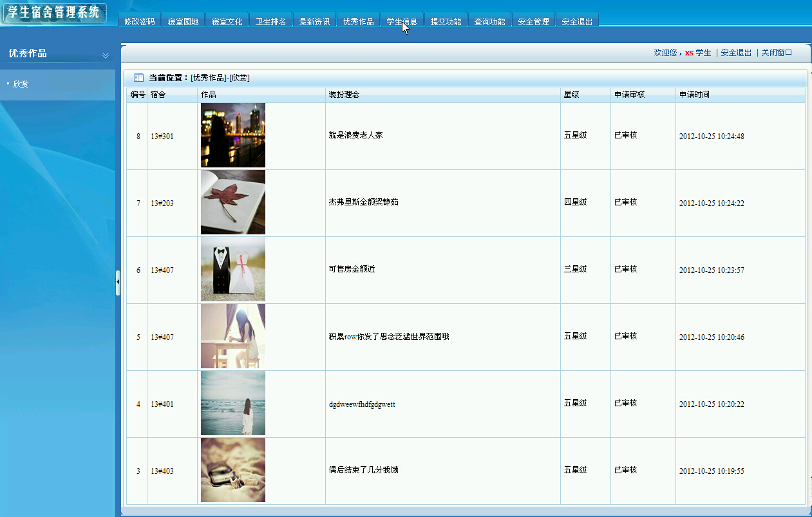The height and width of the screenshot is (517, 812).
Task: Click the 已审核 status in row 3
Action: click(x=625, y=470)
